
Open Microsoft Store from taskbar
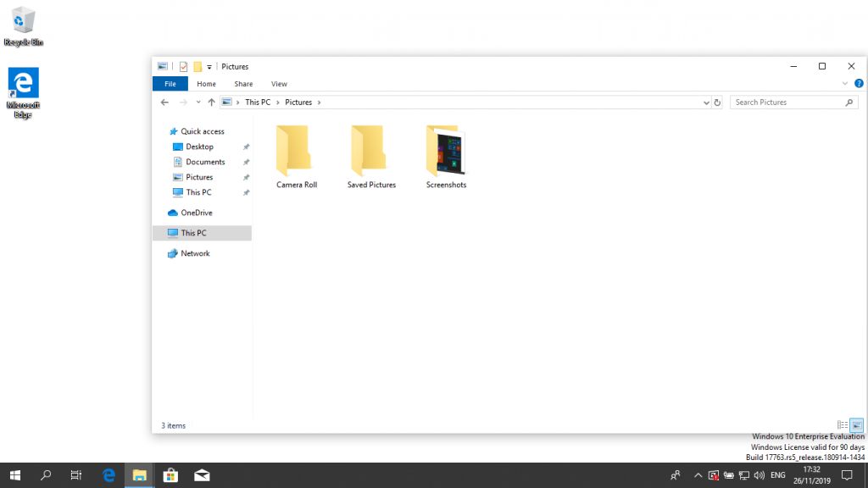170,475
